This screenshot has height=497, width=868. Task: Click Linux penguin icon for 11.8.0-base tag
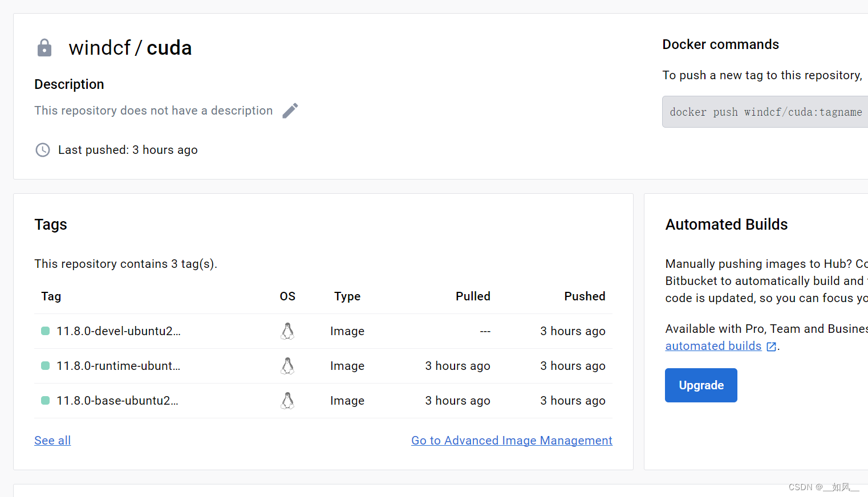coord(287,401)
